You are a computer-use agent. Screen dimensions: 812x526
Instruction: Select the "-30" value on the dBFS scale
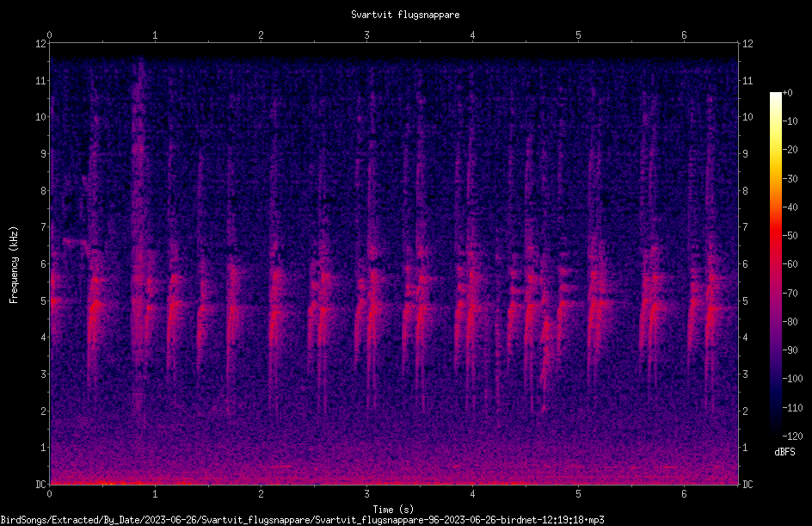(790, 179)
